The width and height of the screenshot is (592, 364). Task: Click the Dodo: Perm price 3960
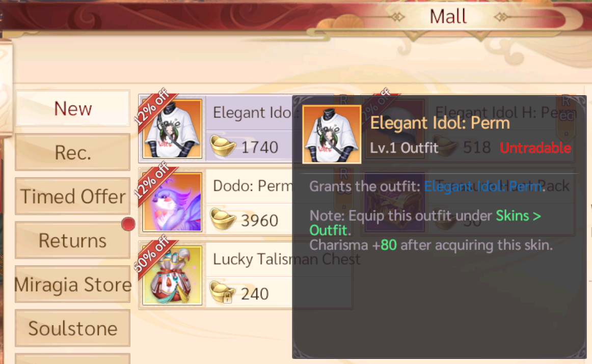pyautogui.click(x=259, y=220)
